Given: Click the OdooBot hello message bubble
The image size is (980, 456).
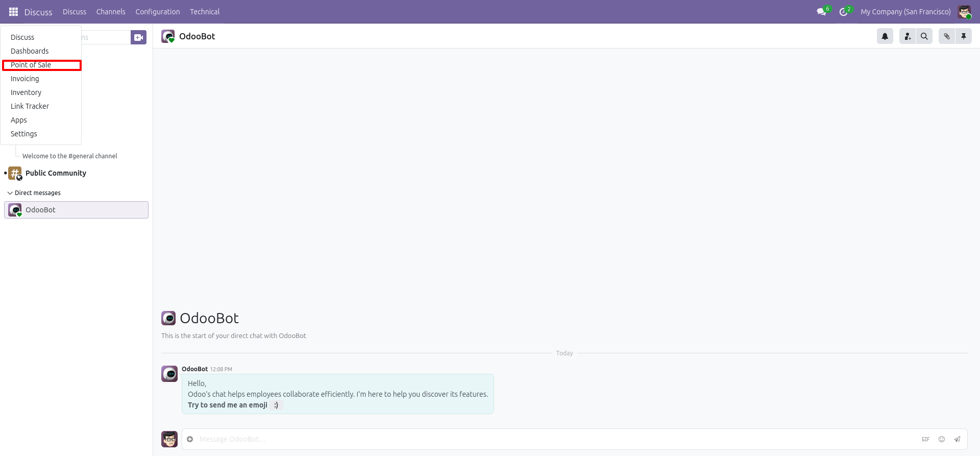Looking at the screenshot, I should (x=338, y=394).
